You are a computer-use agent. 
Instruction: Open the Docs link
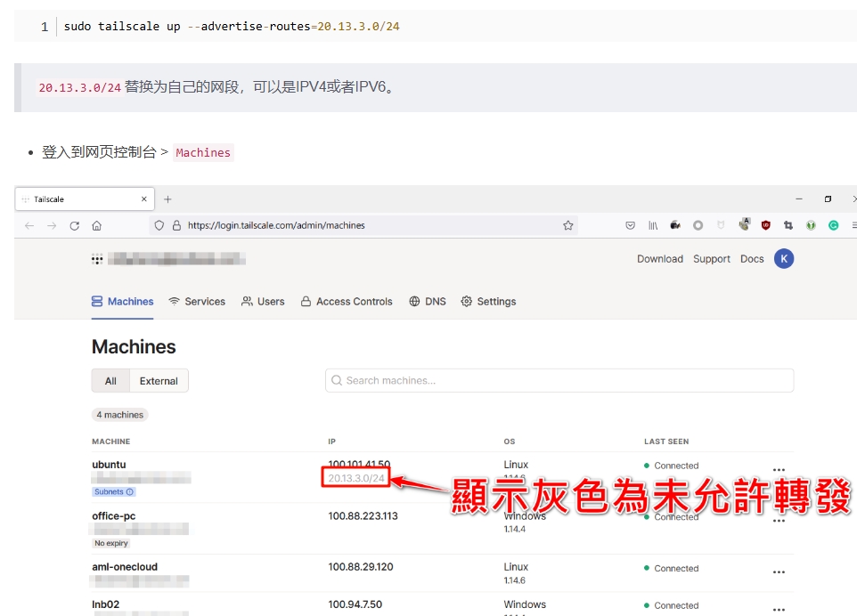[752, 259]
